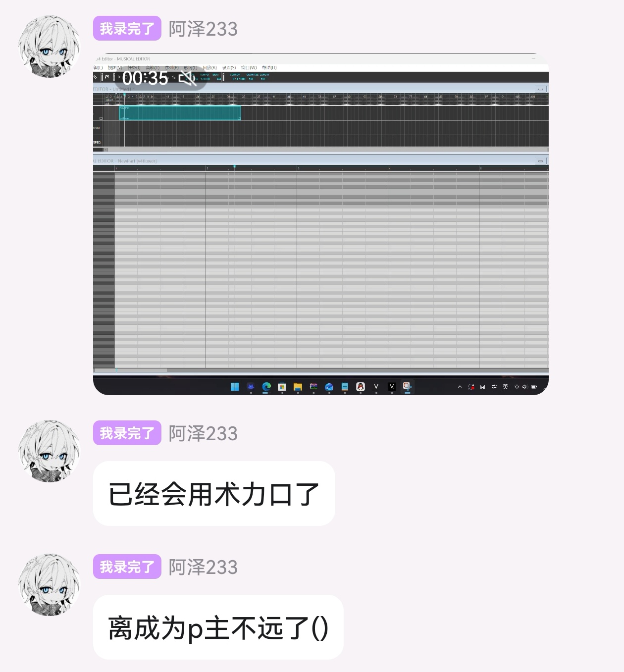The image size is (624, 672).
Task: Unmute the video via crossed speaker icon
Action: coord(188,78)
